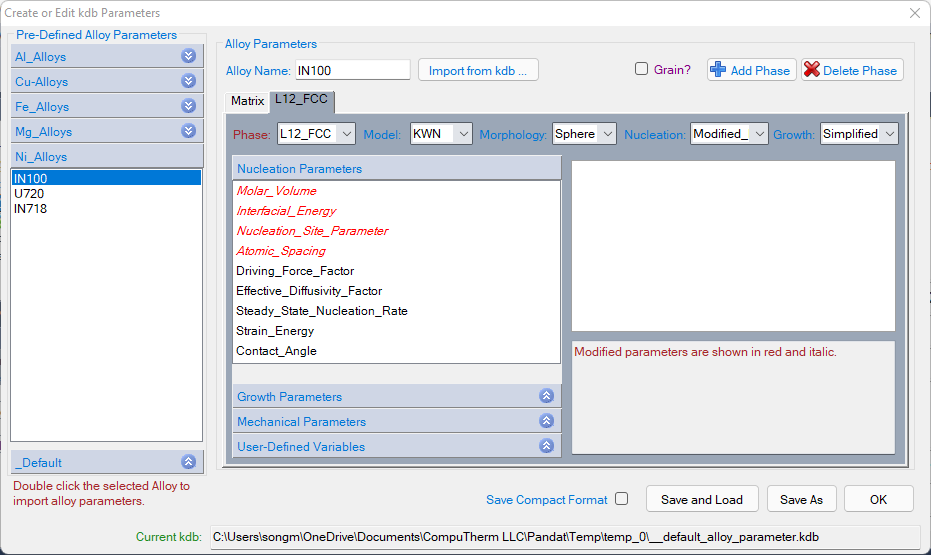This screenshot has width=931, height=555.
Task: Click the Import from kdb button
Action: tap(478, 70)
